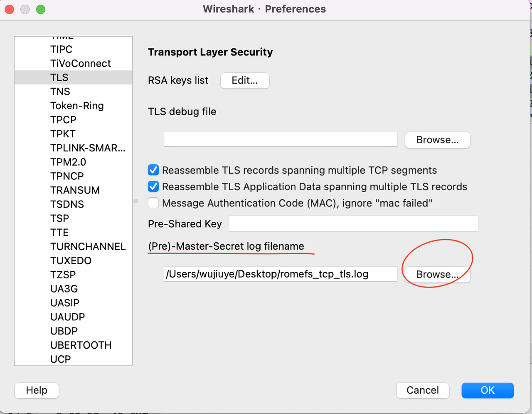Select TIPC in the protocol list

pyautogui.click(x=74, y=50)
